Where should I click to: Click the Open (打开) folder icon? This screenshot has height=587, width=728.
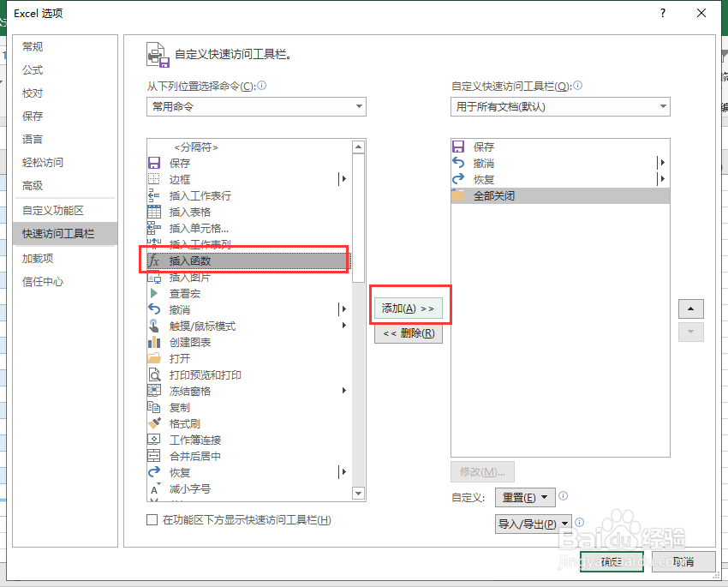(x=154, y=358)
